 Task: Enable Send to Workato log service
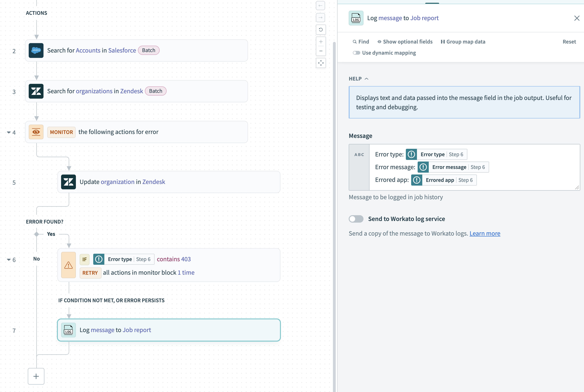(356, 219)
